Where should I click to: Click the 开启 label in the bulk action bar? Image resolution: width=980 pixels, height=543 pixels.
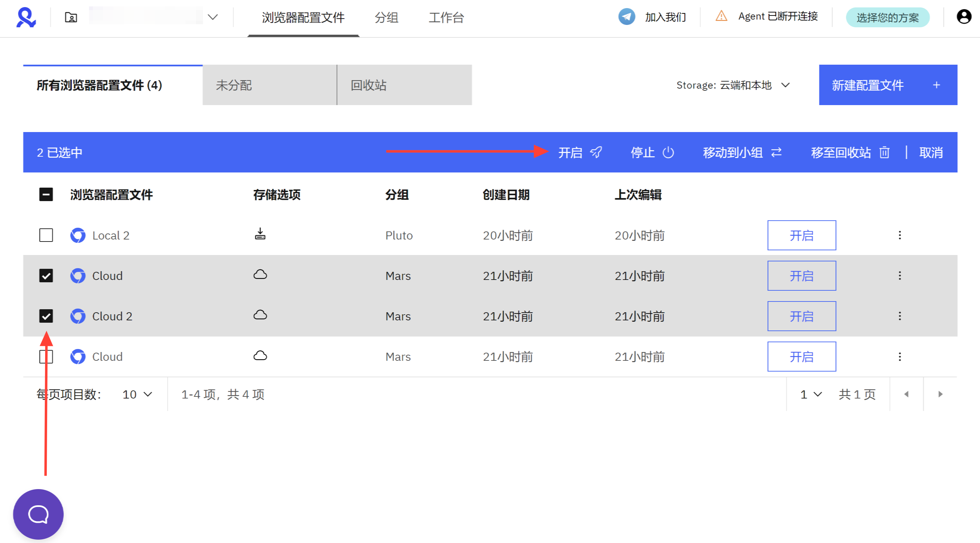[x=570, y=153]
